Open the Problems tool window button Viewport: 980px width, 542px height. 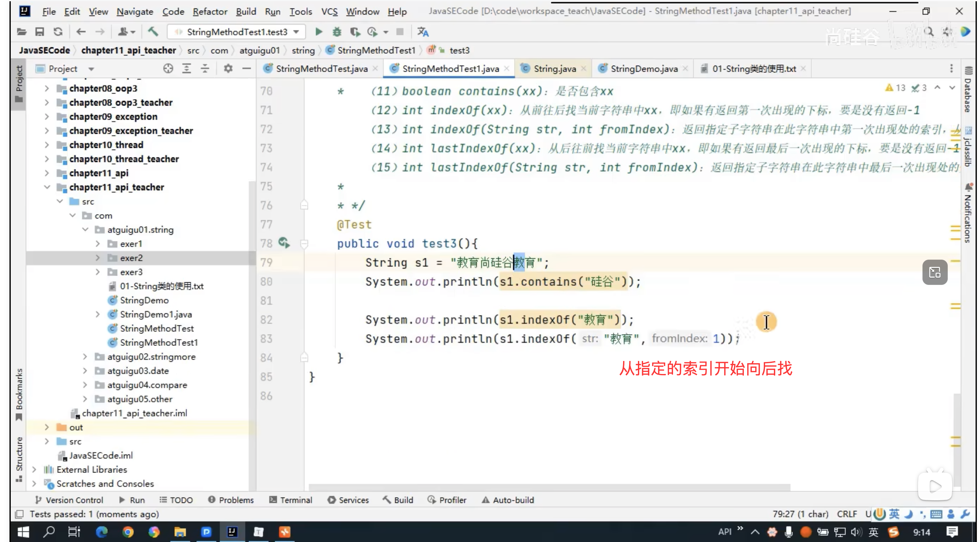pyautogui.click(x=231, y=500)
